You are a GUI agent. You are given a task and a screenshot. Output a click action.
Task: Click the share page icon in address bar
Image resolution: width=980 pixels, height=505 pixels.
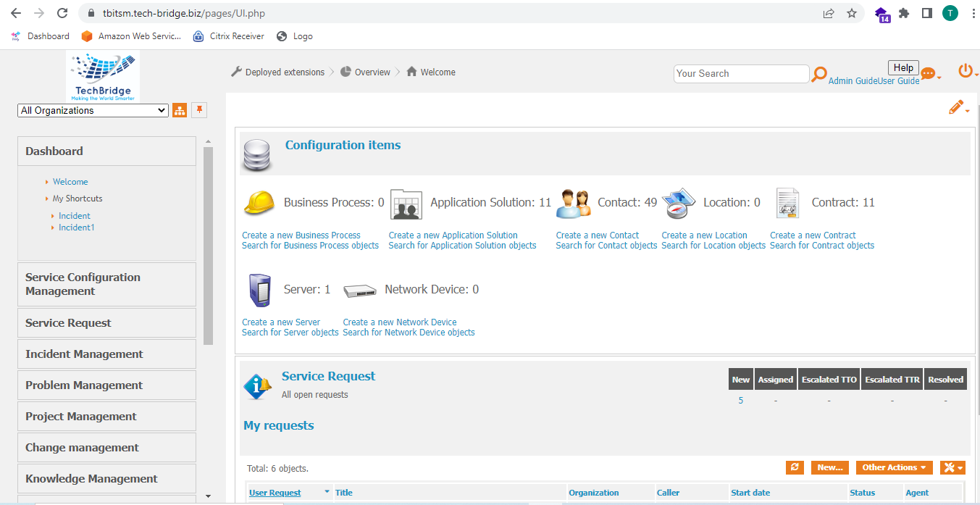(829, 13)
